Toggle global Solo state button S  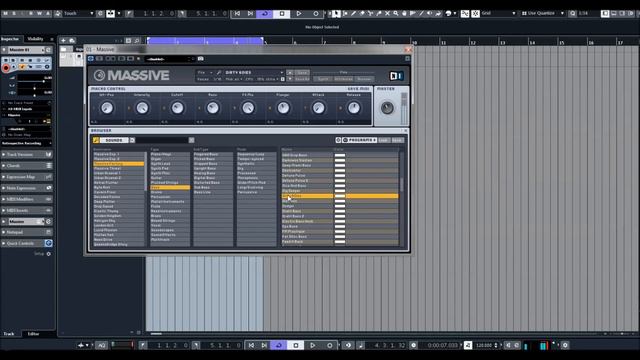click(x=14, y=13)
